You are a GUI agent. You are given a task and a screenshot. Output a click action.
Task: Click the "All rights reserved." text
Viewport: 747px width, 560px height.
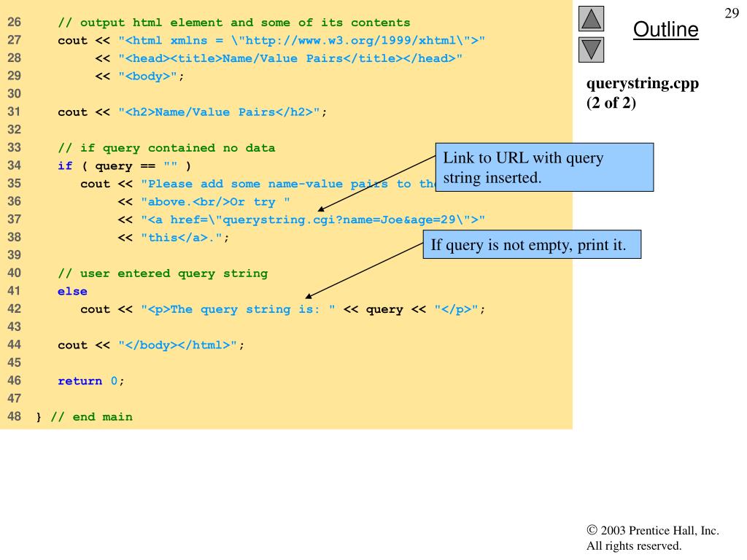(634, 545)
